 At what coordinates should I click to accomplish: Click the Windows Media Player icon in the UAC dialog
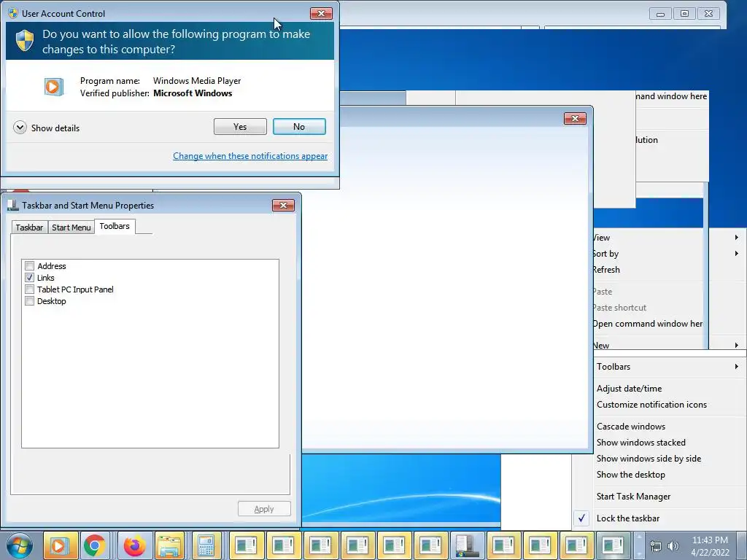click(x=54, y=87)
